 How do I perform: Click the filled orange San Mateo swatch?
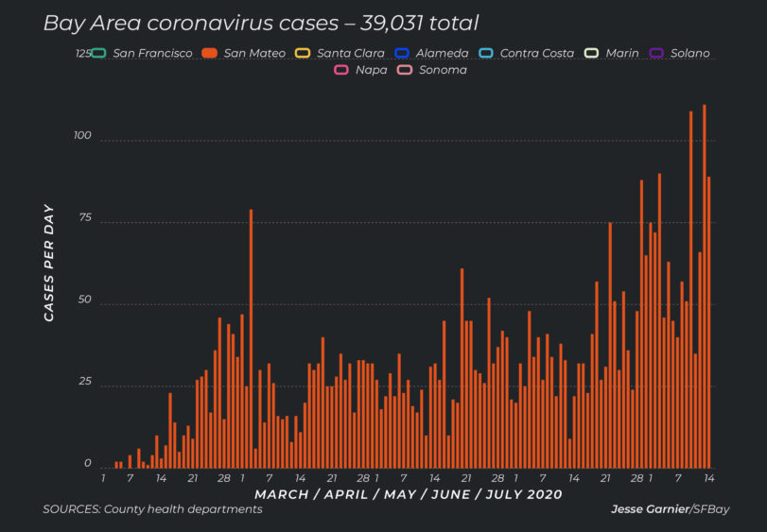coord(211,54)
